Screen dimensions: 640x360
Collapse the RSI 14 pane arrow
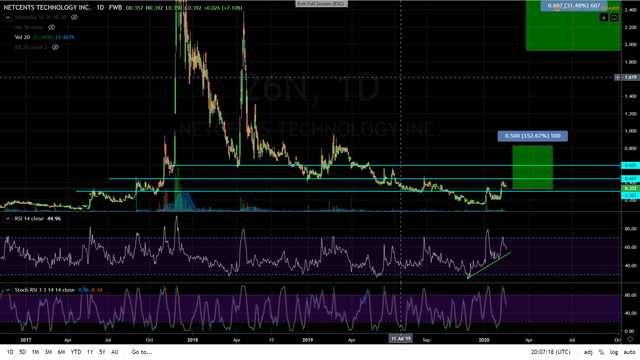tap(7, 219)
